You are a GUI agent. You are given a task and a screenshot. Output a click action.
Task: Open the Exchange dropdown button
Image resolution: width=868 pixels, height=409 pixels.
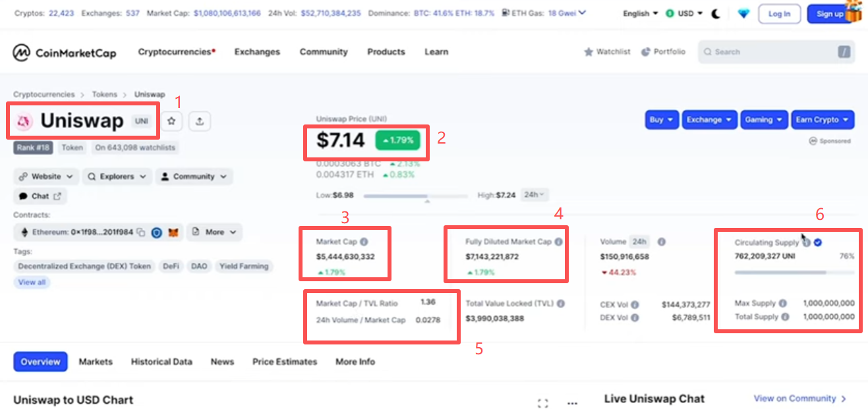click(710, 120)
